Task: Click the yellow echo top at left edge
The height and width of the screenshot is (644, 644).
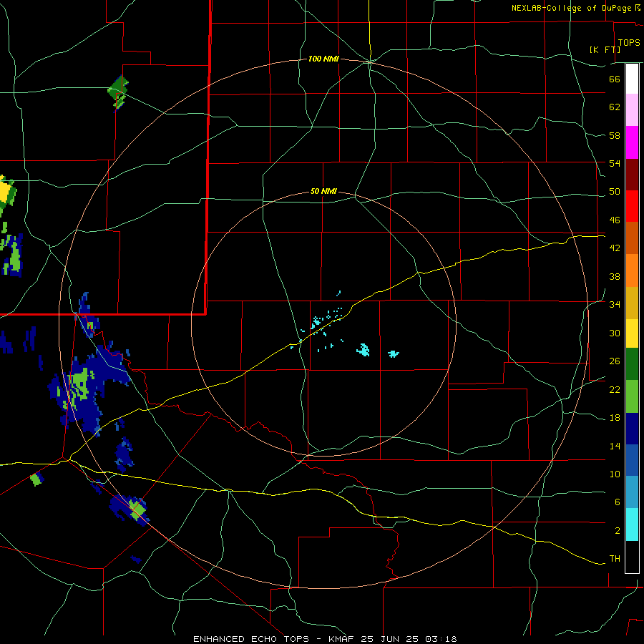Action: tap(4, 193)
